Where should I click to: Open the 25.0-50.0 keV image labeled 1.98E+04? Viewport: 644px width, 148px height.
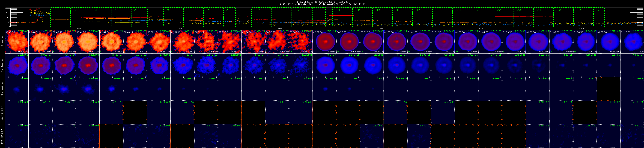coord(17,112)
